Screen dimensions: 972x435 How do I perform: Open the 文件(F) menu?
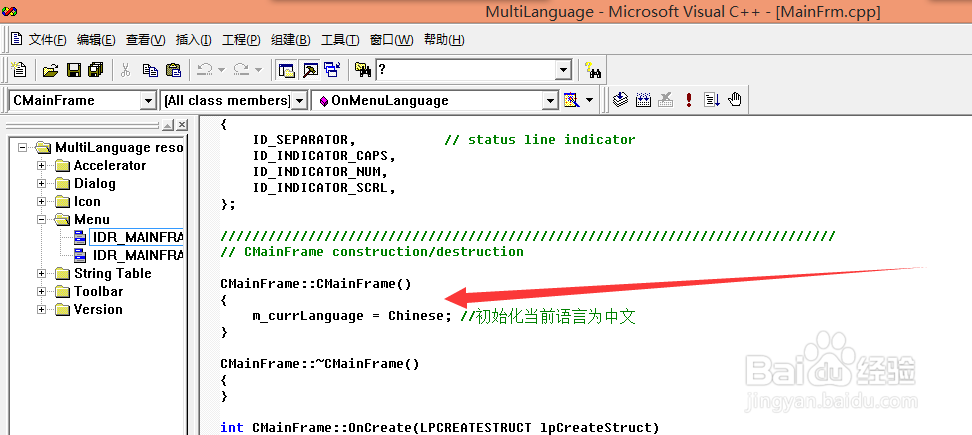(48, 40)
